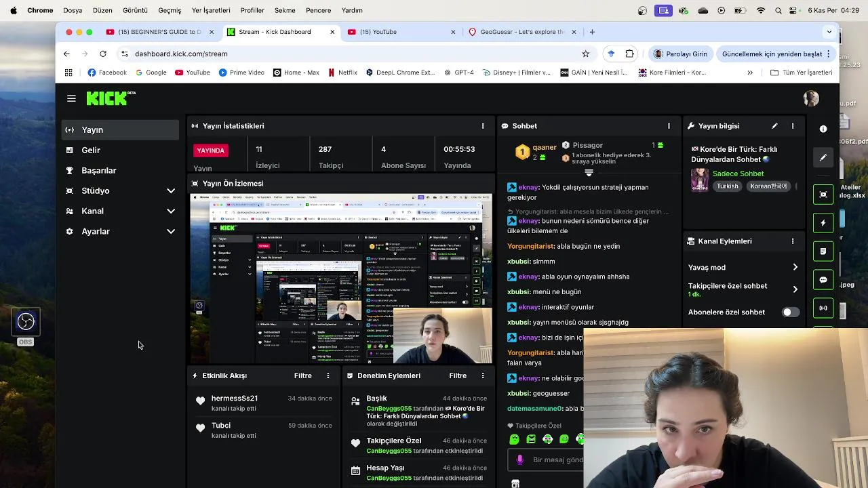Open the Apple menu
Image resolution: width=868 pixels, height=488 pixels.
(14, 10)
